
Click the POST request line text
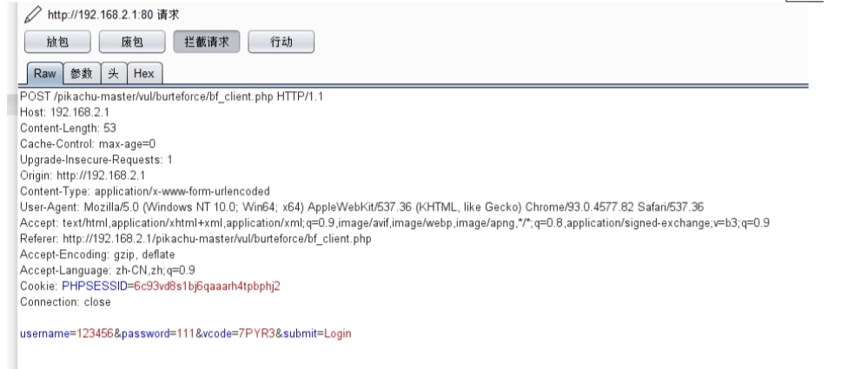click(x=172, y=96)
